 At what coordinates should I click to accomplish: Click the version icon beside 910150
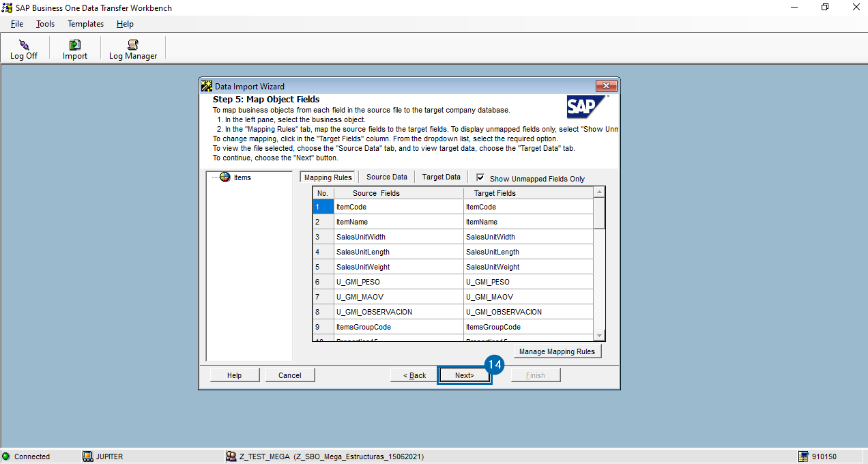click(803, 456)
